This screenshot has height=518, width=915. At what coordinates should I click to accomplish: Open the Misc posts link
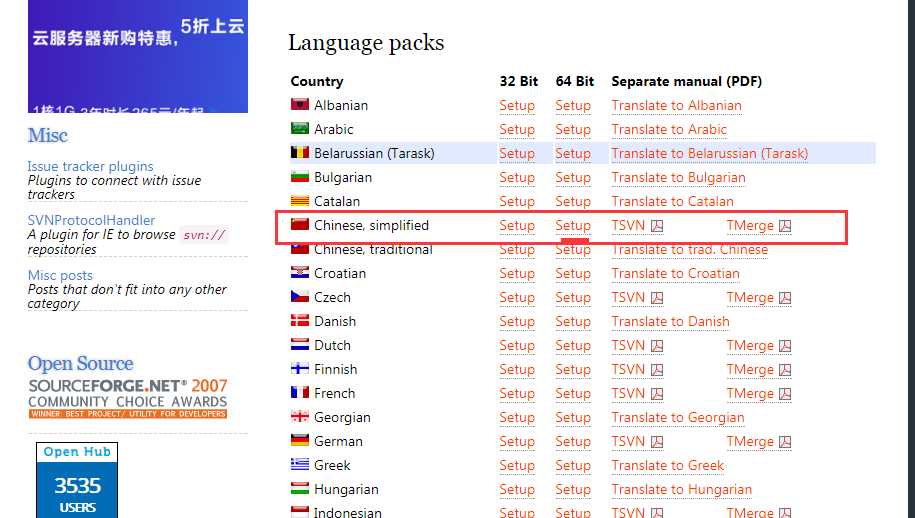tap(60, 275)
